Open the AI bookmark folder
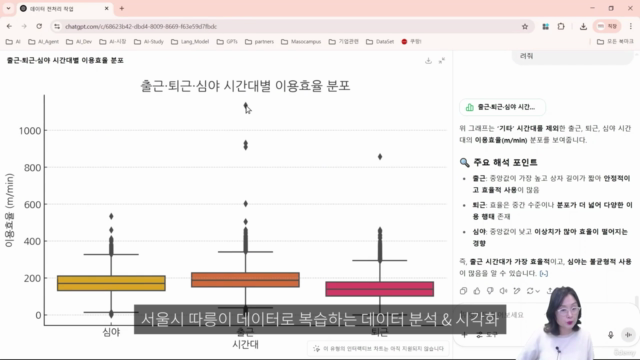Image resolution: width=640 pixels, height=360 pixels. pyautogui.click(x=13, y=42)
